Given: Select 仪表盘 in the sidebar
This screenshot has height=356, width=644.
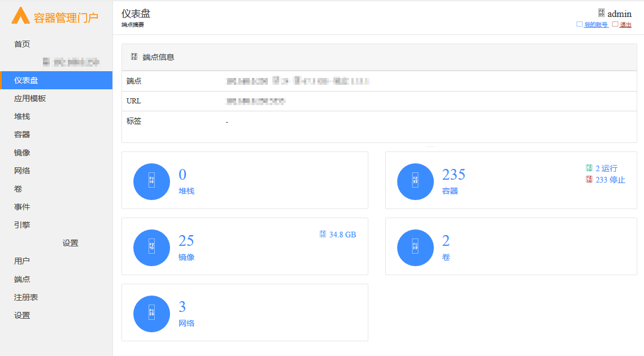Looking at the screenshot, I should tap(56, 80).
